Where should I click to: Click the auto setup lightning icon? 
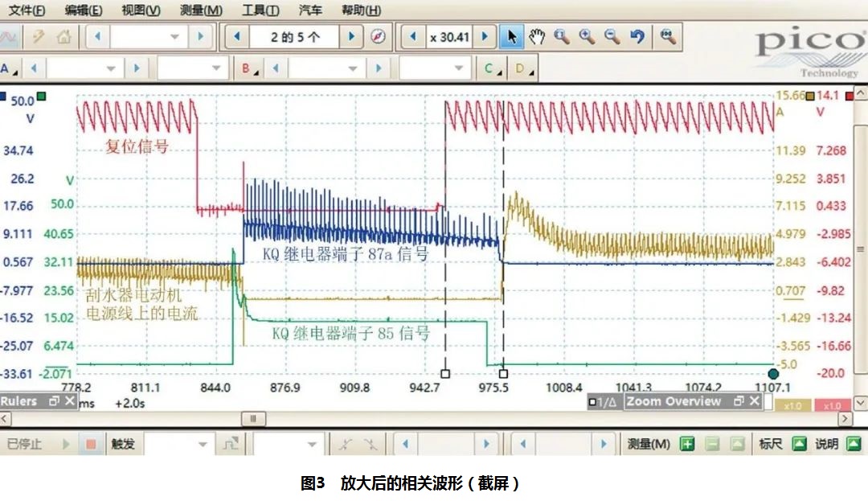(x=39, y=37)
